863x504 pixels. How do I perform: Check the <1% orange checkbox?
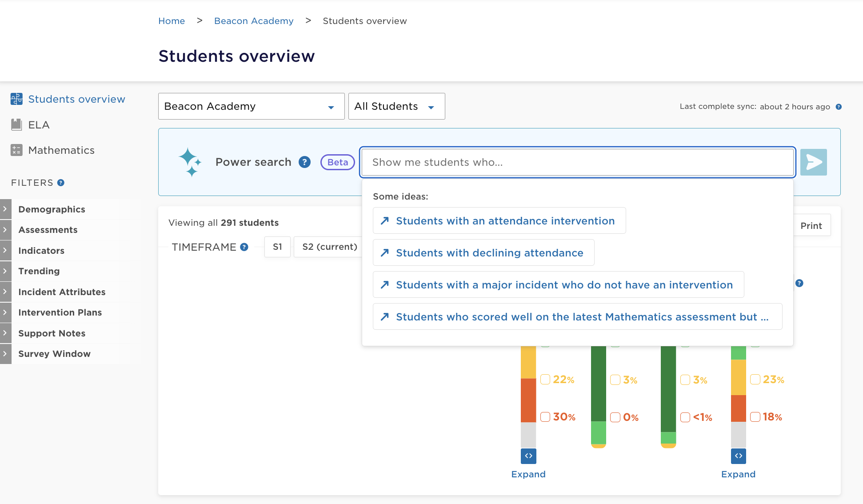coord(685,417)
